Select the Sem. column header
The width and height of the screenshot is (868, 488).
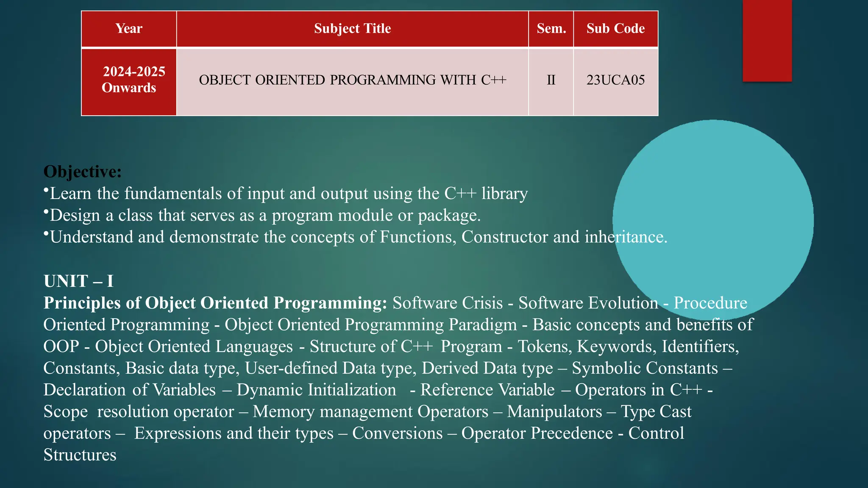pos(551,29)
